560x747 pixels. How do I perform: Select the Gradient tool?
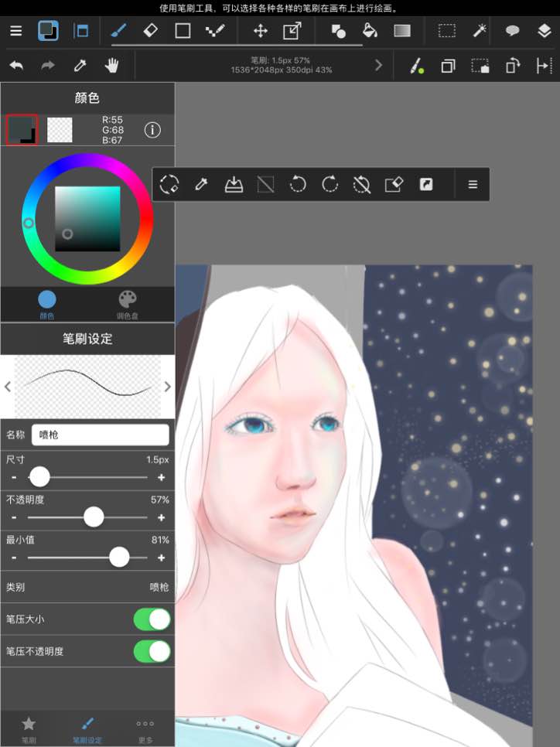click(402, 31)
